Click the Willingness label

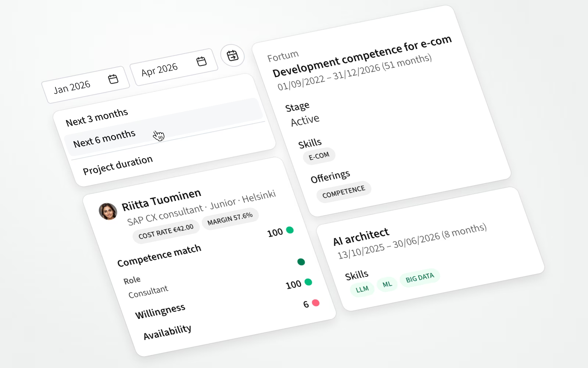(160, 311)
